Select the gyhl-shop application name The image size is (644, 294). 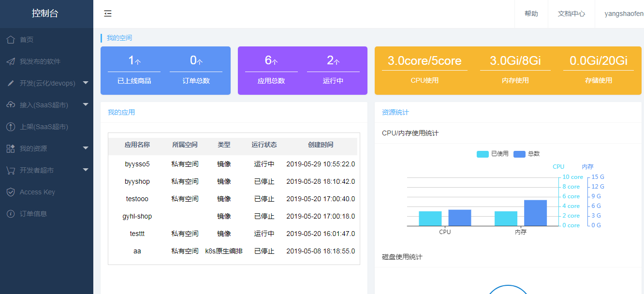tap(137, 216)
